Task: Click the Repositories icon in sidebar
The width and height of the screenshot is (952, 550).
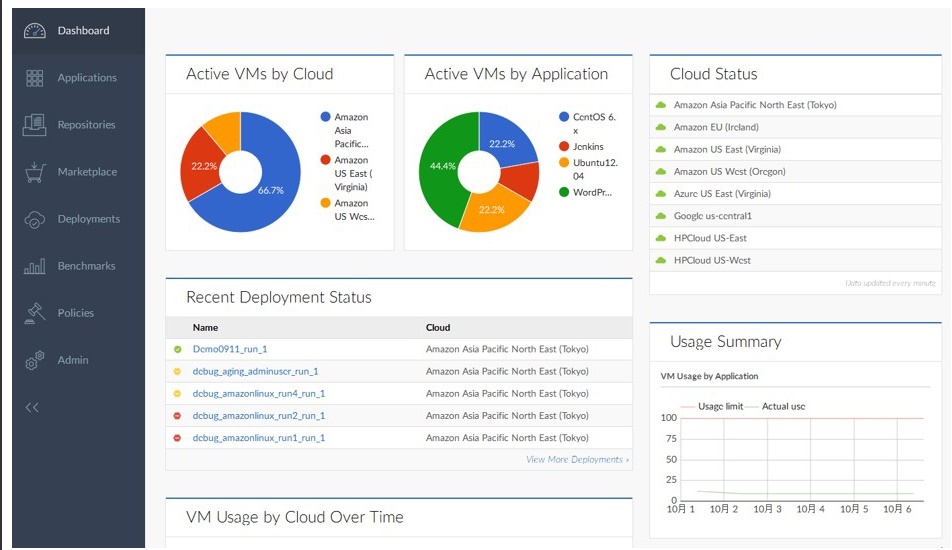Action: pyautogui.click(x=34, y=125)
